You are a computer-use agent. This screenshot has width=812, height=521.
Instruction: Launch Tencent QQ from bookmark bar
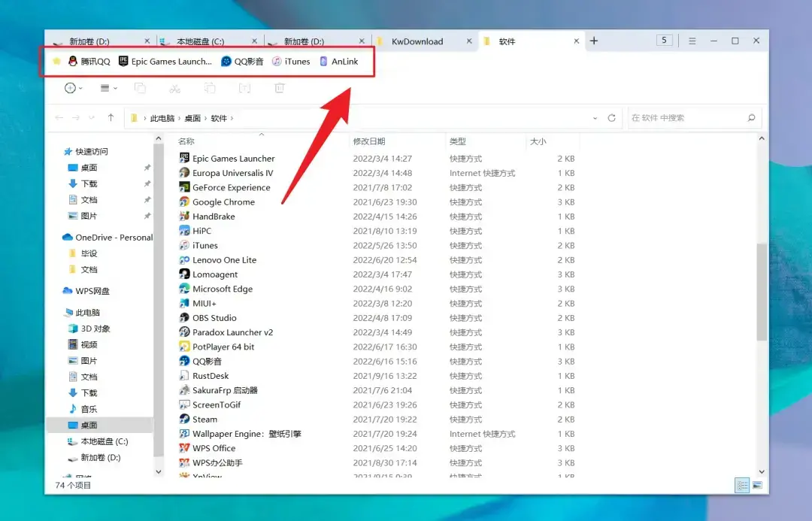pyautogui.click(x=89, y=62)
